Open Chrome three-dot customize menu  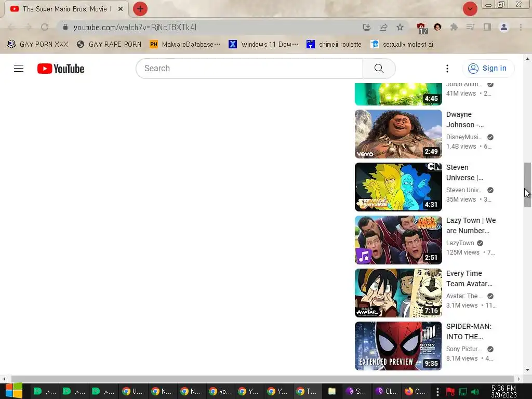pos(521,27)
